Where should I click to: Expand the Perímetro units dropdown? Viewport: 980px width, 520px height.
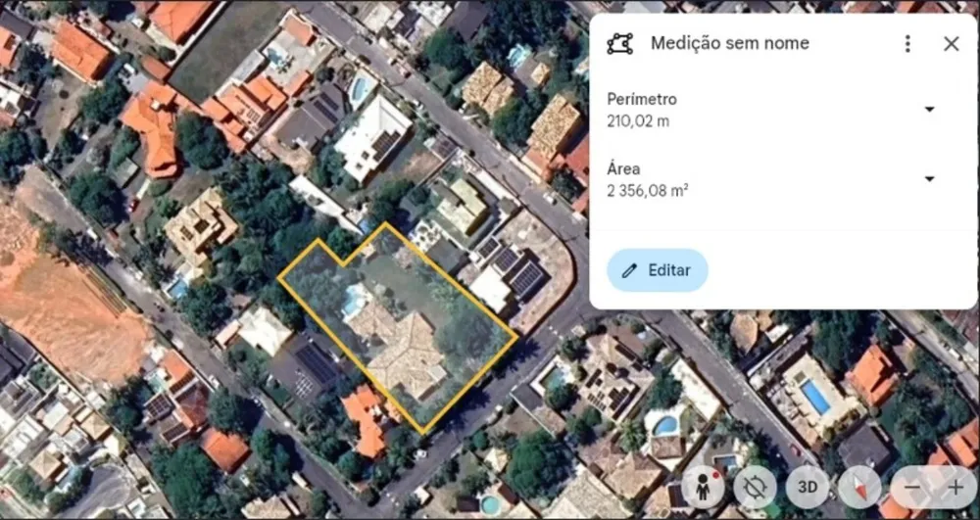pos(929,110)
